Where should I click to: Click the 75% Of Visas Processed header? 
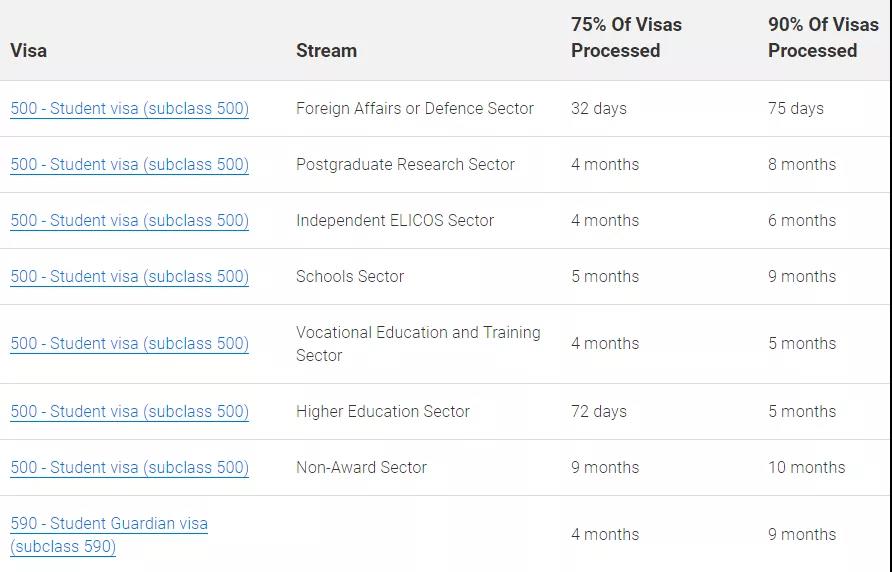point(626,38)
